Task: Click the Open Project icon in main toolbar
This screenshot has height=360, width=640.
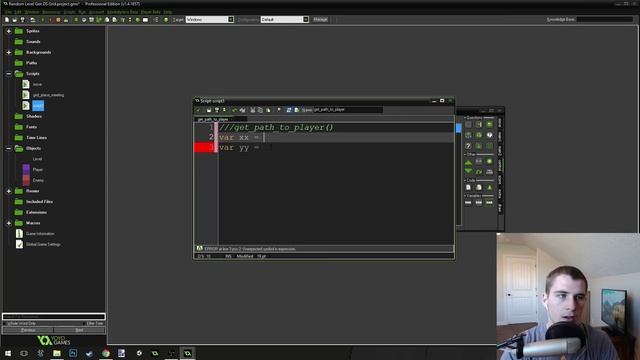Action: point(15,20)
